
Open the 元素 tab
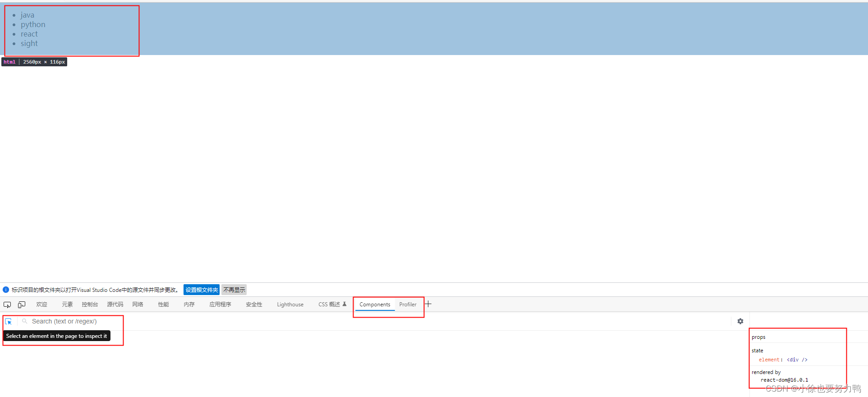[67, 305]
